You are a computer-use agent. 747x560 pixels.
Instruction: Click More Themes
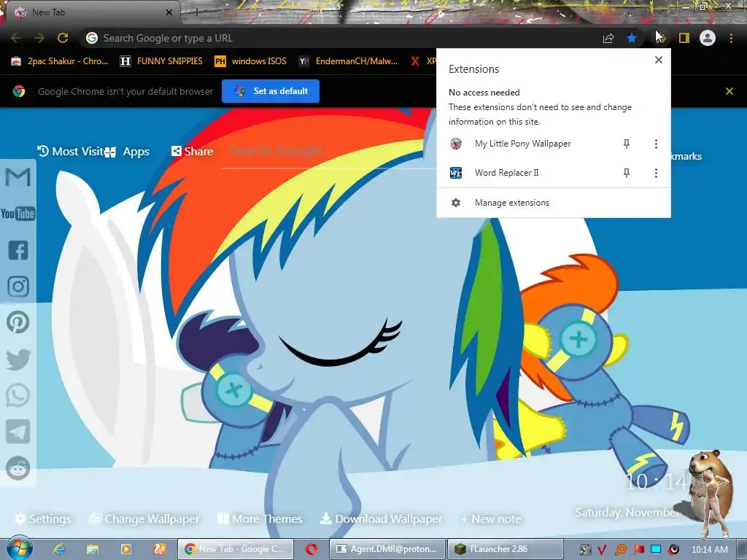pos(260,518)
